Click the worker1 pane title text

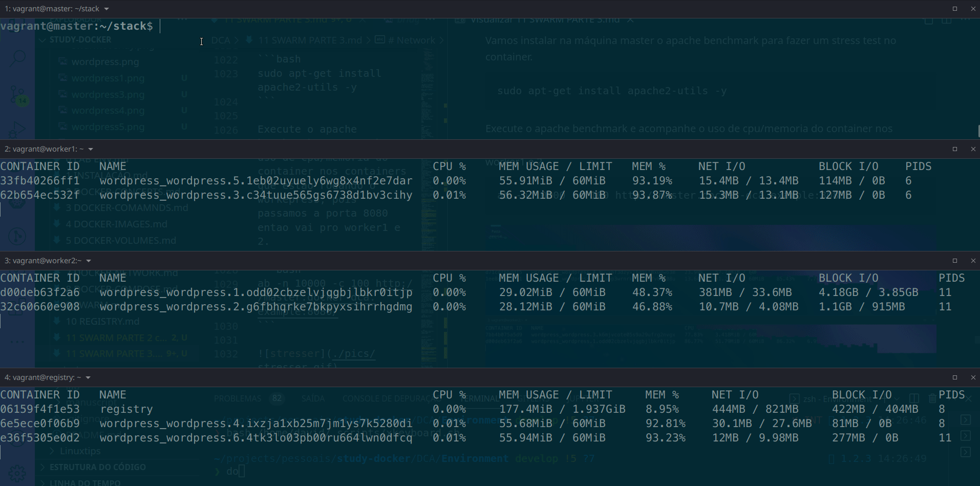point(44,149)
